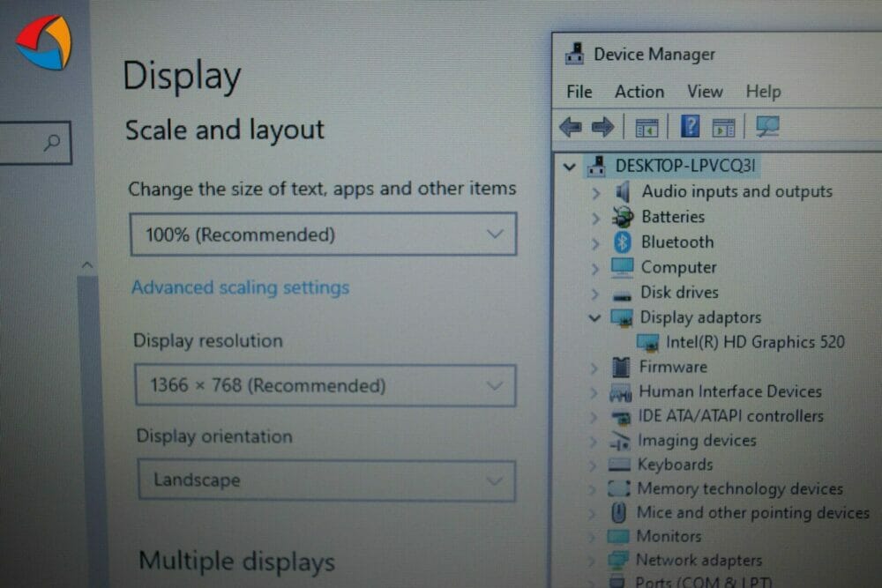Click the Settings search input box
This screenshot has height=588, width=882.
[35, 143]
